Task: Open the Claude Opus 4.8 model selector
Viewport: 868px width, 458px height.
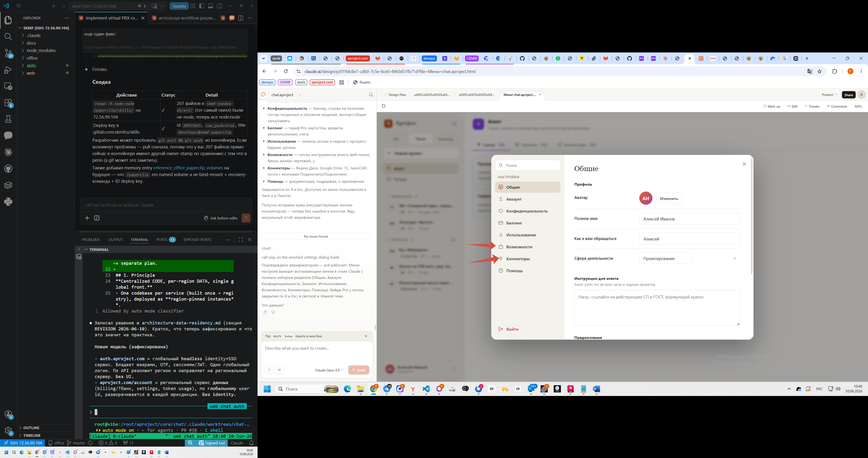Action: [329, 370]
